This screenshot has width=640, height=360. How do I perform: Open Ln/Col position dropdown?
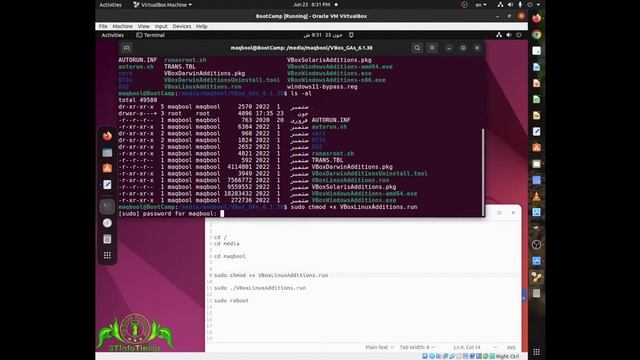pyautogui.click(x=475, y=347)
